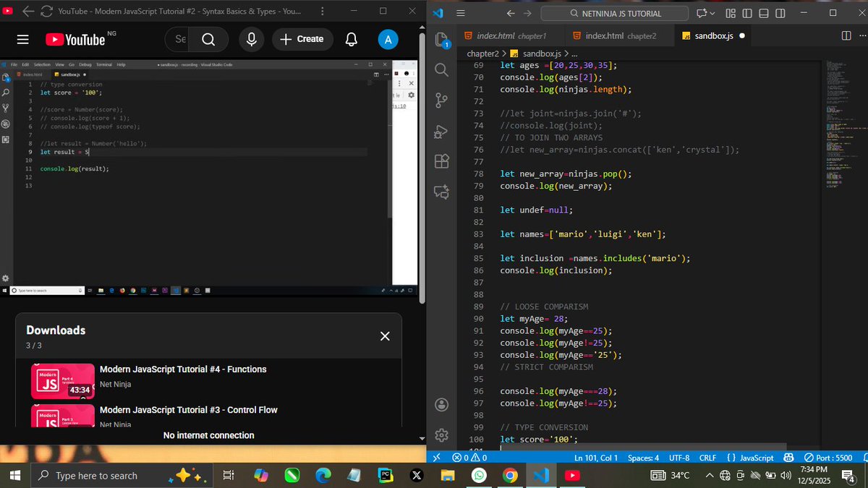The image size is (868, 488).
Task: Open the Run and Debug view
Action: [442, 132]
